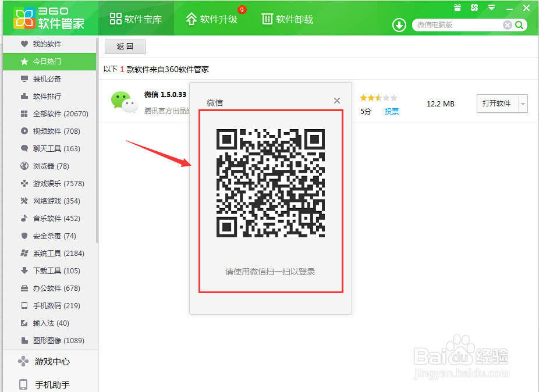Image resolution: width=539 pixels, height=392 pixels.
Task: Switch to the 软件宝库 tab
Action: pos(136,19)
